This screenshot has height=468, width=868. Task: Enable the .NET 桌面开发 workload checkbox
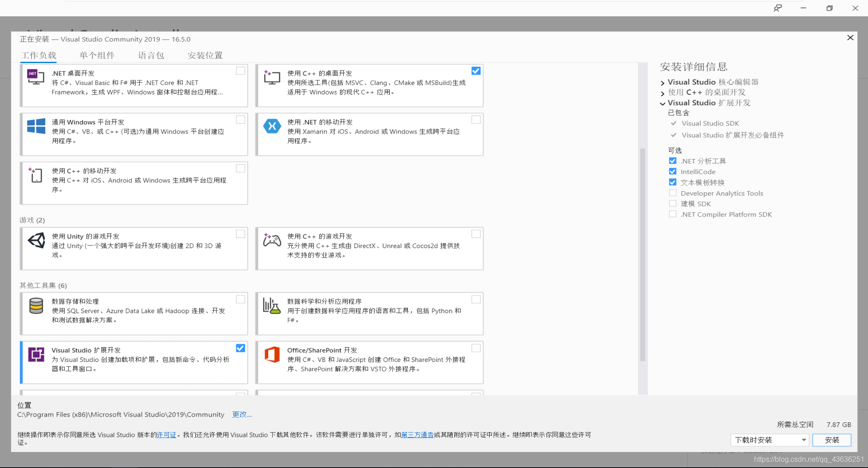[241, 71]
